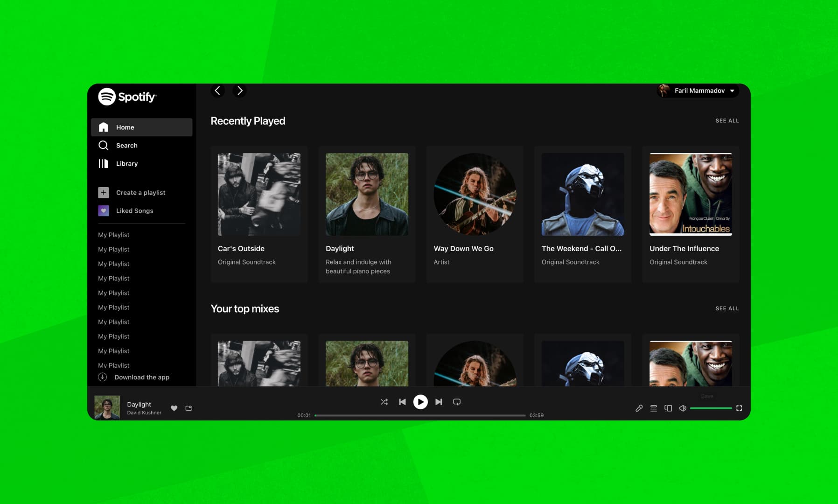Screen dimensions: 838x504
Task: Click the Spotify logo
Action: click(x=127, y=97)
